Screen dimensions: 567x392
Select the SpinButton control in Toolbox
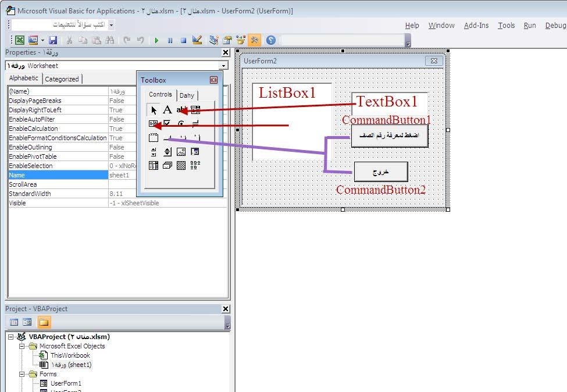[x=167, y=152]
